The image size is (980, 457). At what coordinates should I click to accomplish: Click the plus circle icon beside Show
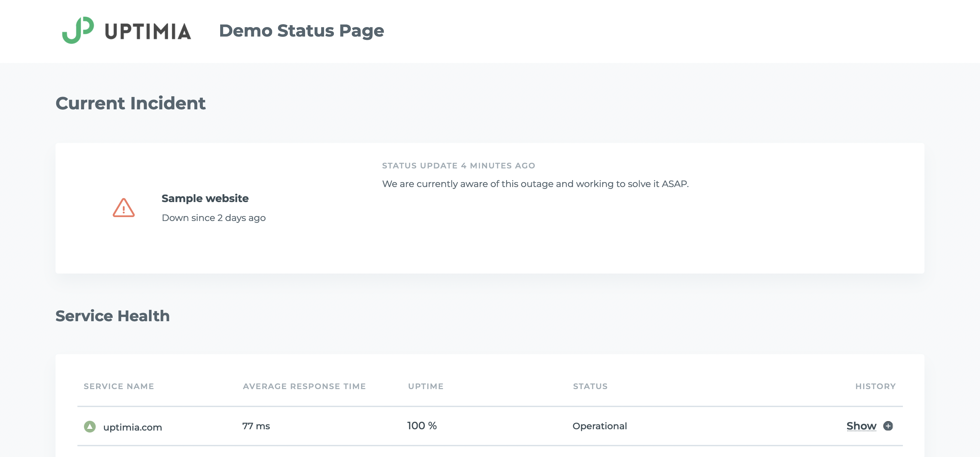pos(888,426)
